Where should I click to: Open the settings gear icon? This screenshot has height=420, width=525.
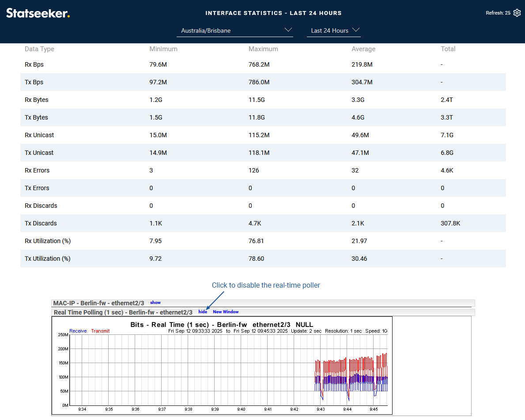click(517, 13)
